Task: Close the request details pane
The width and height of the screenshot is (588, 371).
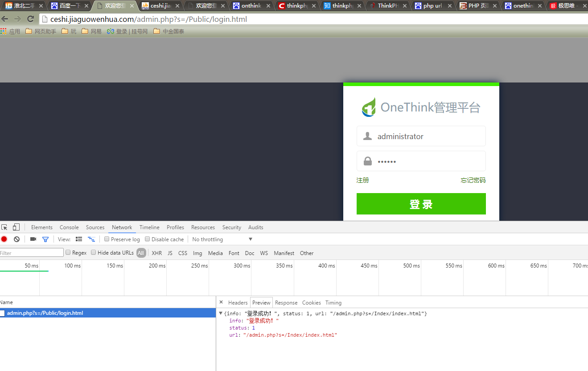Action: click(x=221, y=302)
